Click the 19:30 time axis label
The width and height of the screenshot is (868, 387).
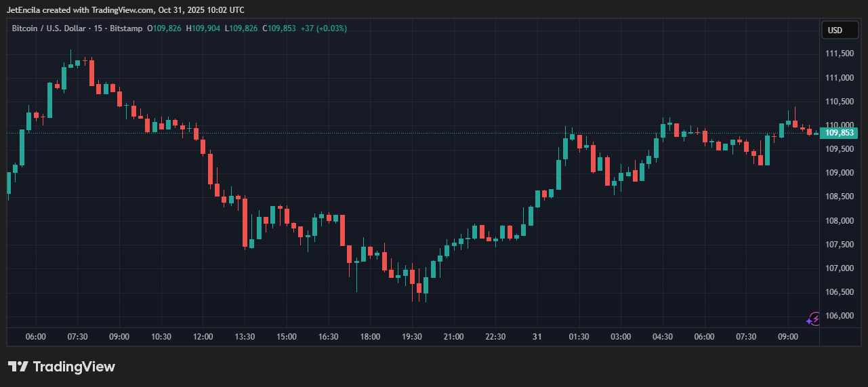click(x=412, y=337)
